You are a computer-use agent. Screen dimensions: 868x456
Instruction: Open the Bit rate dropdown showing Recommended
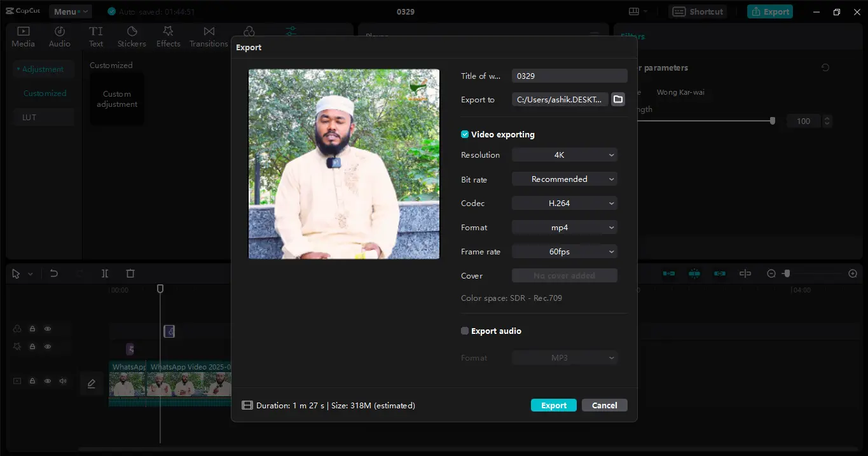tap(565, 179)
